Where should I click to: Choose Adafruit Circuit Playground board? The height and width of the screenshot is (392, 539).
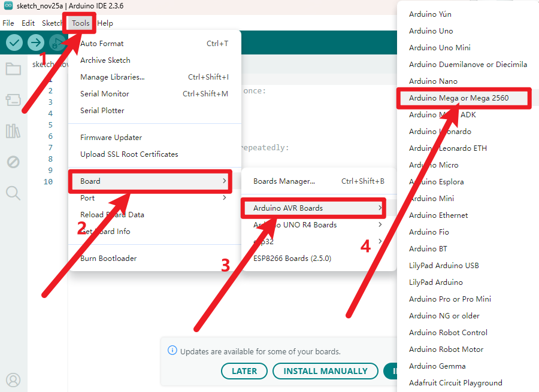468,383
